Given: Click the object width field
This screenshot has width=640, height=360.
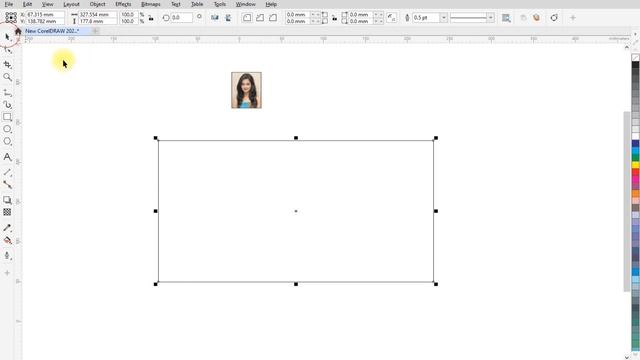Looking at the screenshot, I should pos(97,14).
